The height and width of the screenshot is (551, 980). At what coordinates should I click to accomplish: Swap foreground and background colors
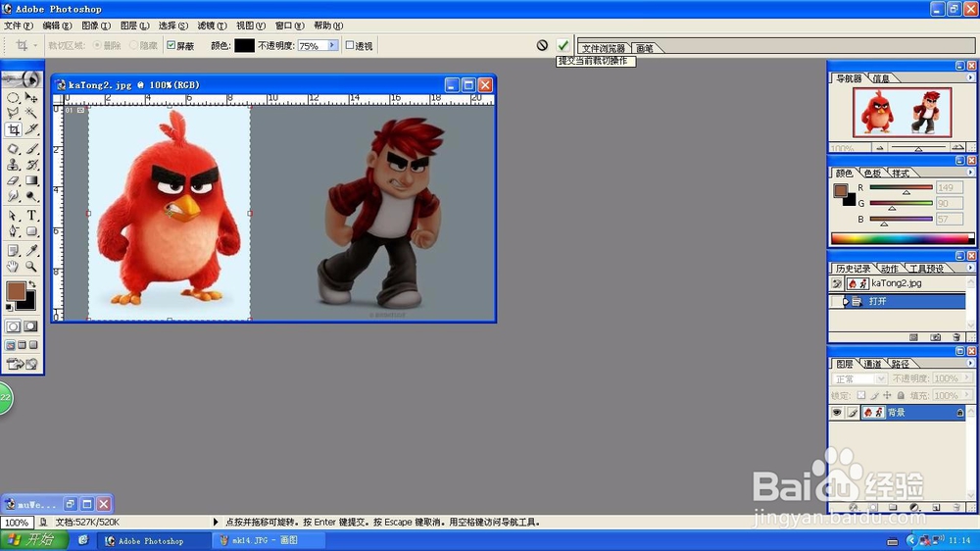coord(32,284)
